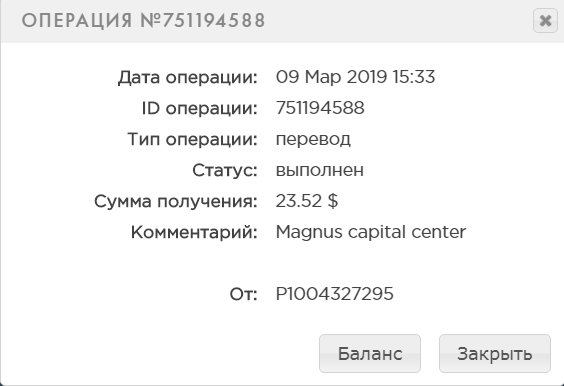Click the Сумма получения label

tap(176, 201)
